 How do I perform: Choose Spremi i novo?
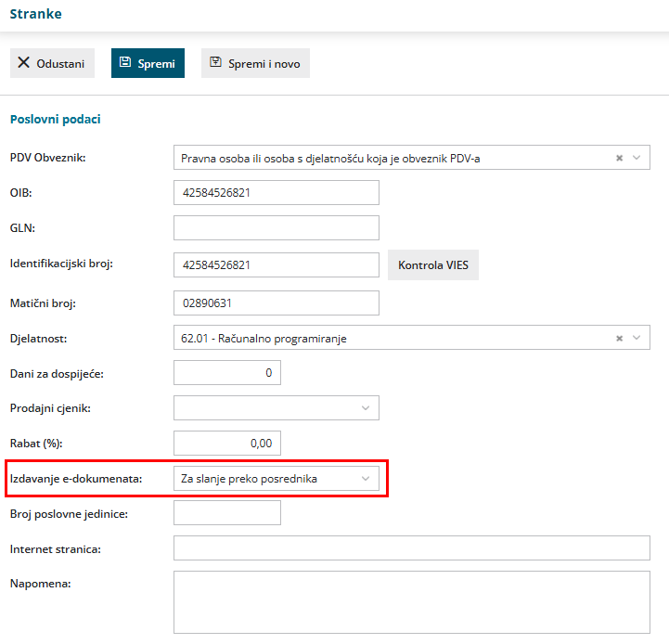tap(255, 63)
